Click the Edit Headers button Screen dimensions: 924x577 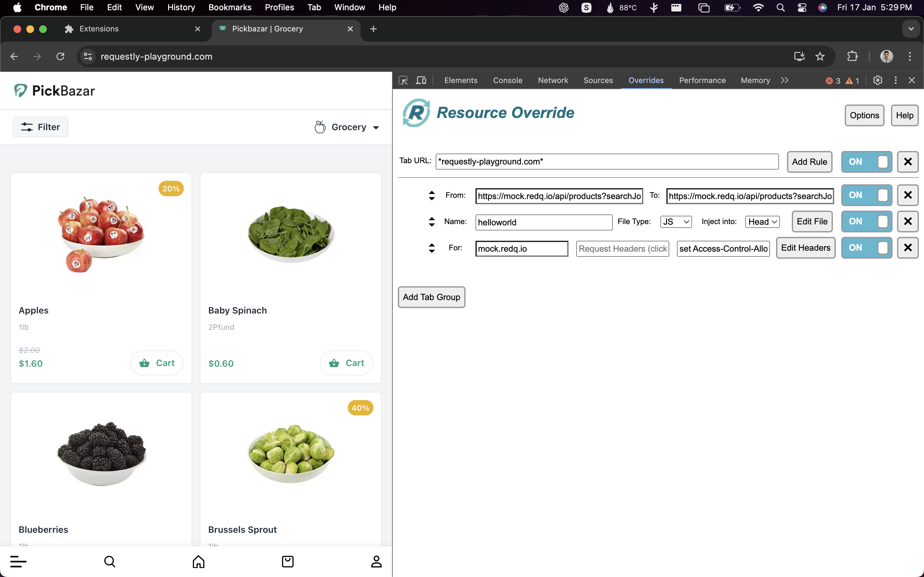[x=806, y=248]
